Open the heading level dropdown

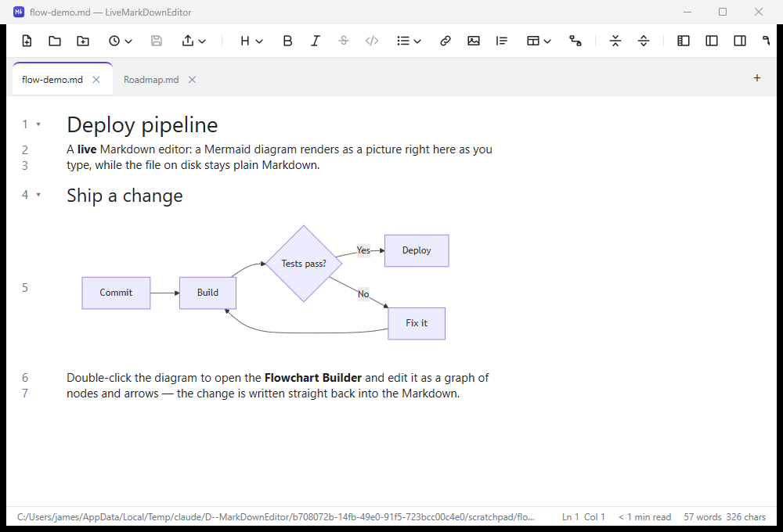pyautogui.click(x=251, y=41)
